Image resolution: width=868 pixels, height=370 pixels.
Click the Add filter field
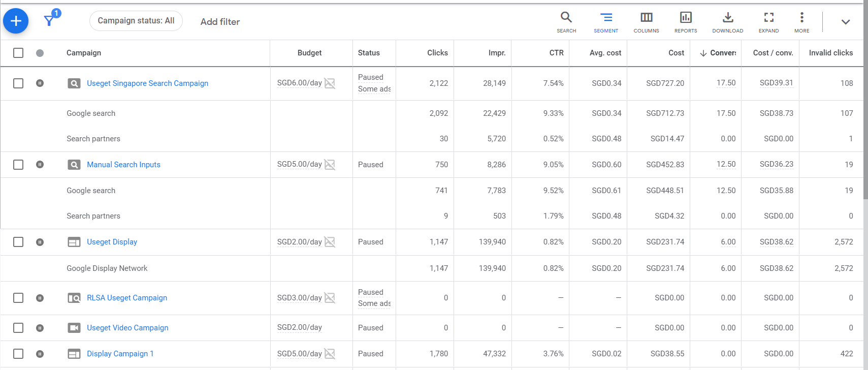tap(220, 22)
